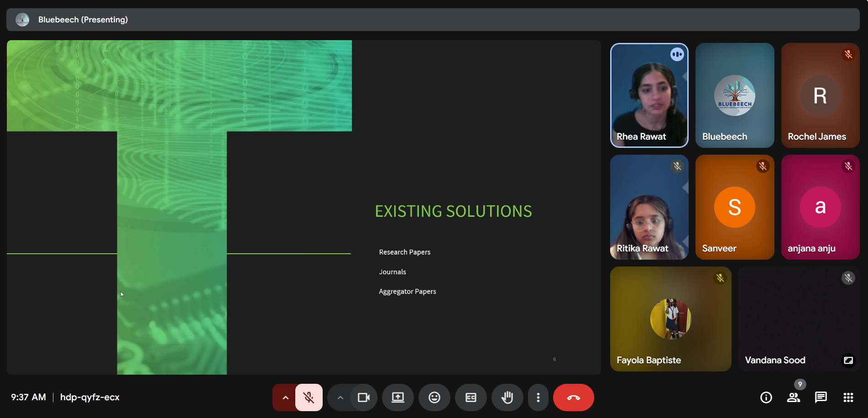The height and width of the screenshot is (418, 868).
Task: Turn on the camera
Action: point(364,397)
